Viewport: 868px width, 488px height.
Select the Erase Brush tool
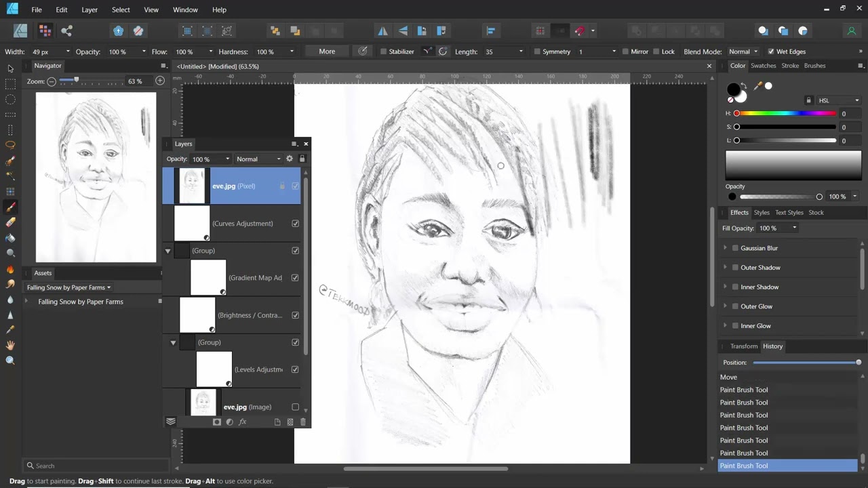10,222
